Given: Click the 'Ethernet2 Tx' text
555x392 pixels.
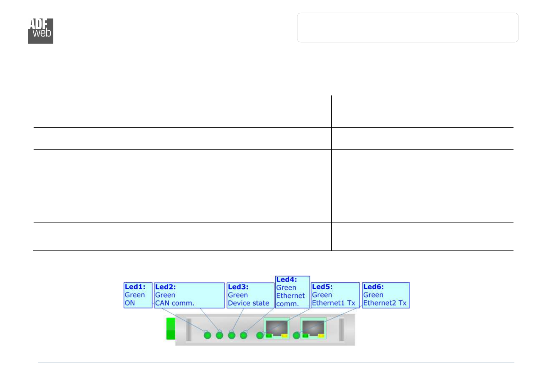Looking at the screenshot, I should [x=385, y=303].
